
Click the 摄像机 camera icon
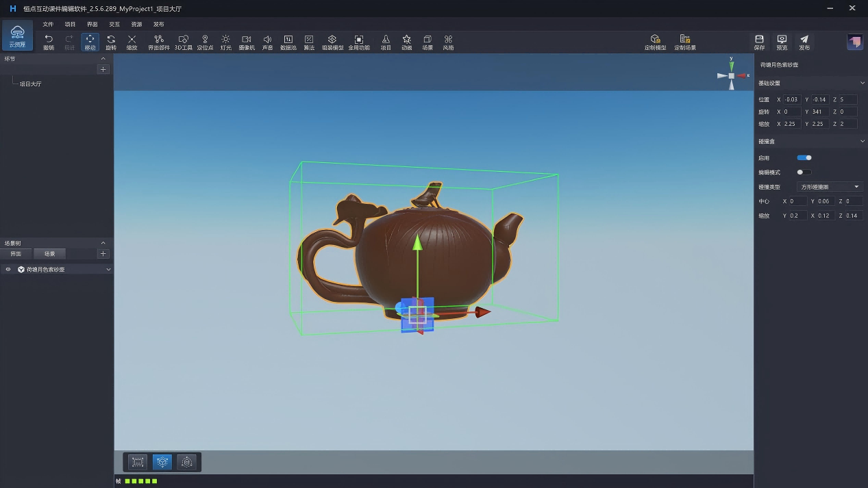tap(246, 42)
